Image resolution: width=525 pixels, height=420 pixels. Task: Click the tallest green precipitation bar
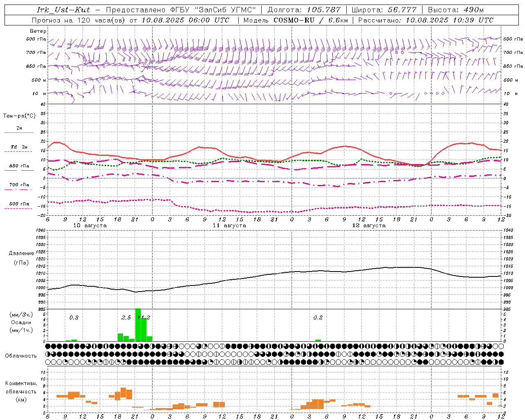138,324
